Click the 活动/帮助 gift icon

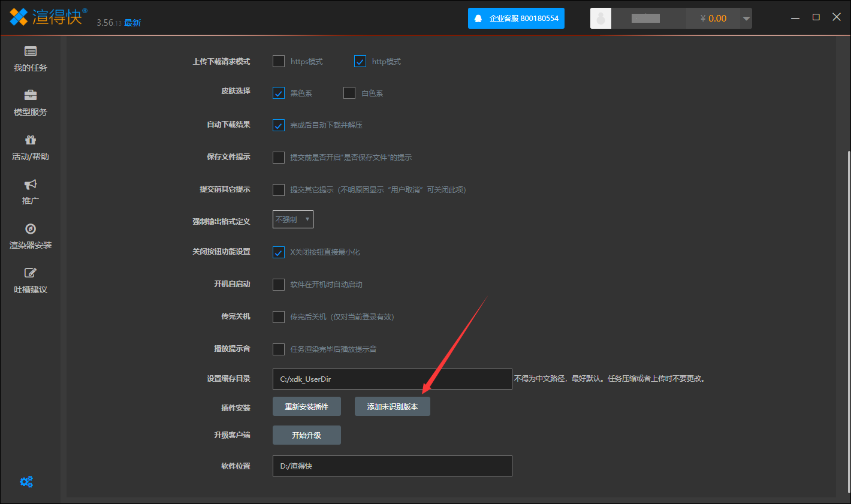(31, 140)
